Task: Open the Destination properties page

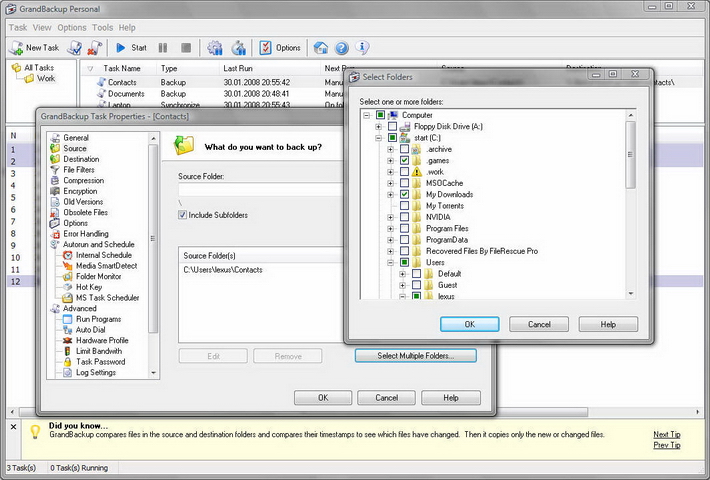Action: (x=81, y=159)
